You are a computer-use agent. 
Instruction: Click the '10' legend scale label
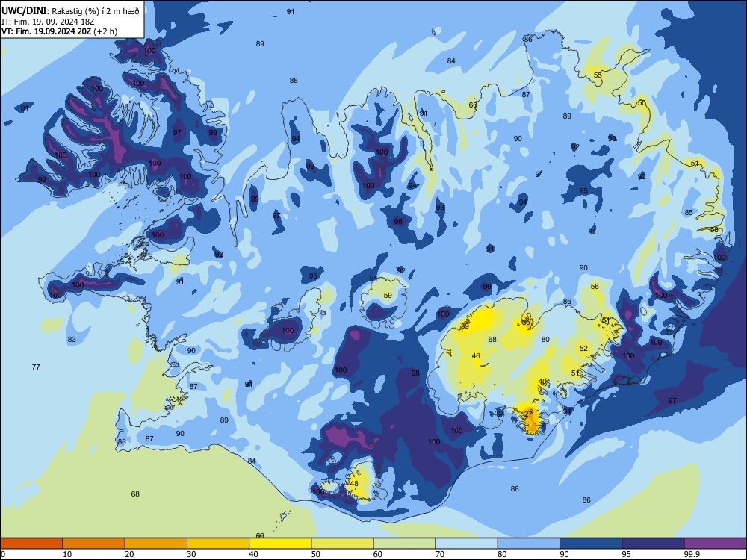pyautogui.click(x=67, y=554)
